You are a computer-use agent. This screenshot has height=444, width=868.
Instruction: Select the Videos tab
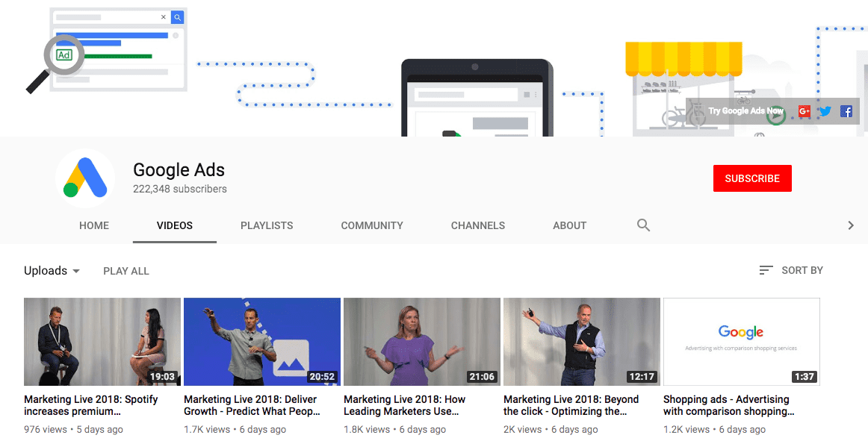174,225
